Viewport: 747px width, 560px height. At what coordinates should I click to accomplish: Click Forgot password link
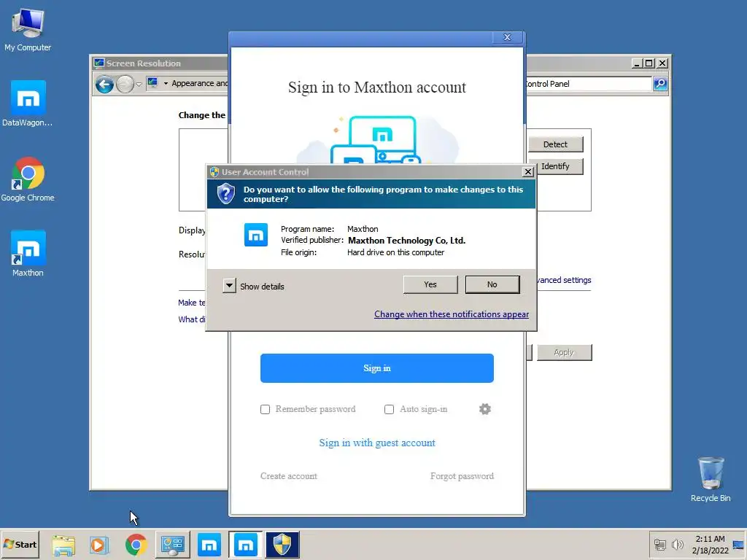click(x=462, y=476)
